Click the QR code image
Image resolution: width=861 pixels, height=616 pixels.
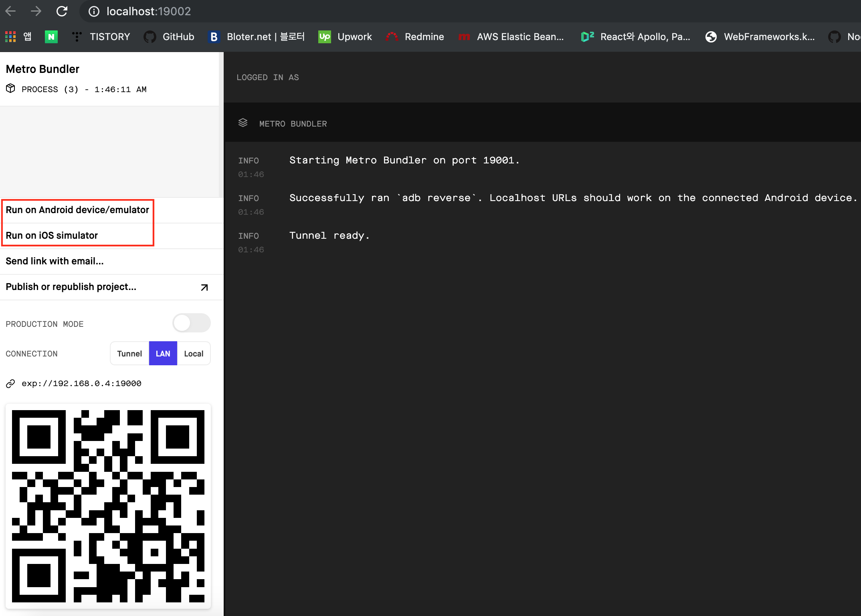108,506
